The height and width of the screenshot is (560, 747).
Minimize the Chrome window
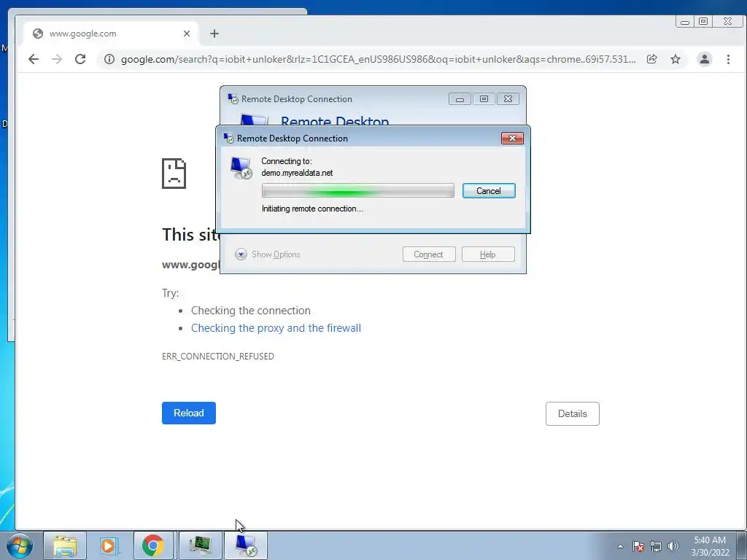click(685, 21)
